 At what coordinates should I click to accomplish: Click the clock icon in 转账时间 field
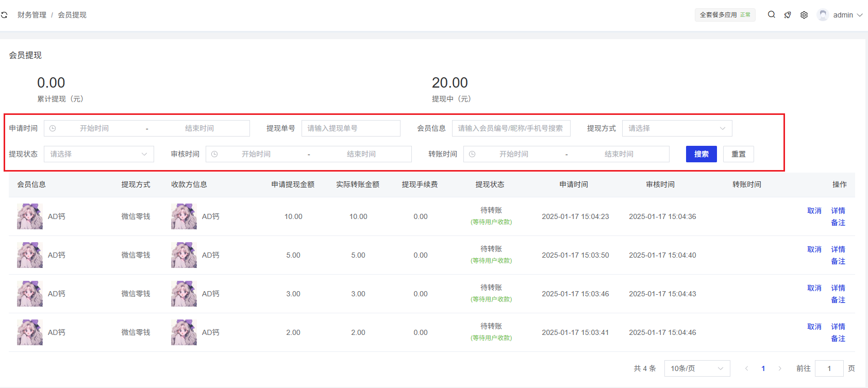[x=472, y=154]
